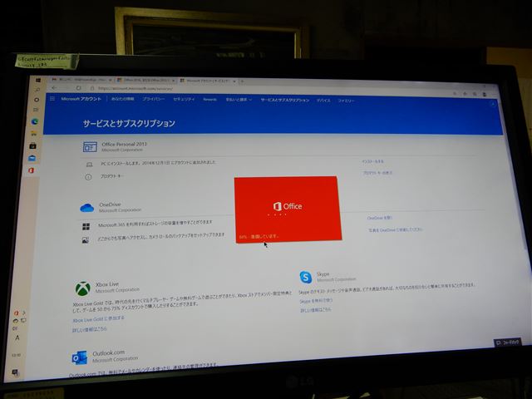Go back with the browser back arrow

coord(54,88)
